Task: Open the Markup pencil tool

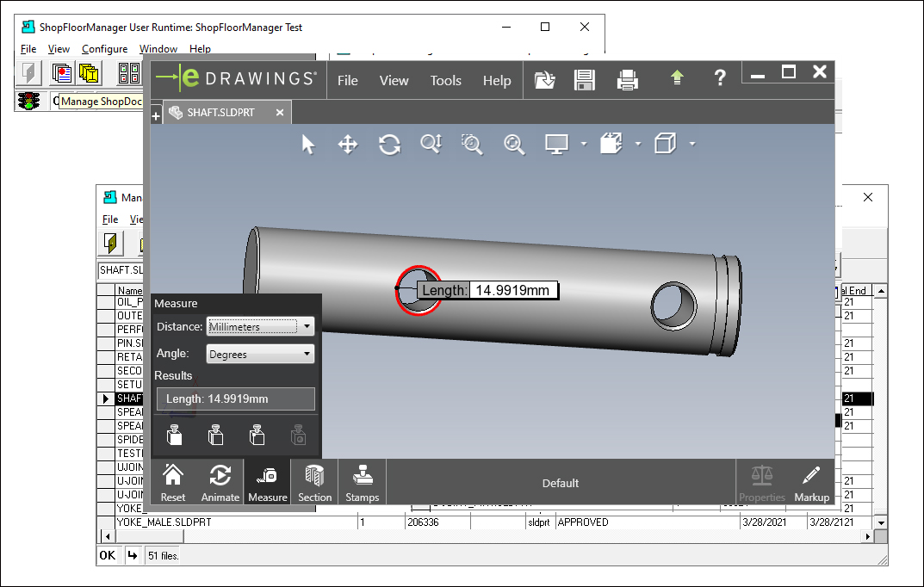Action: [811, 483]
